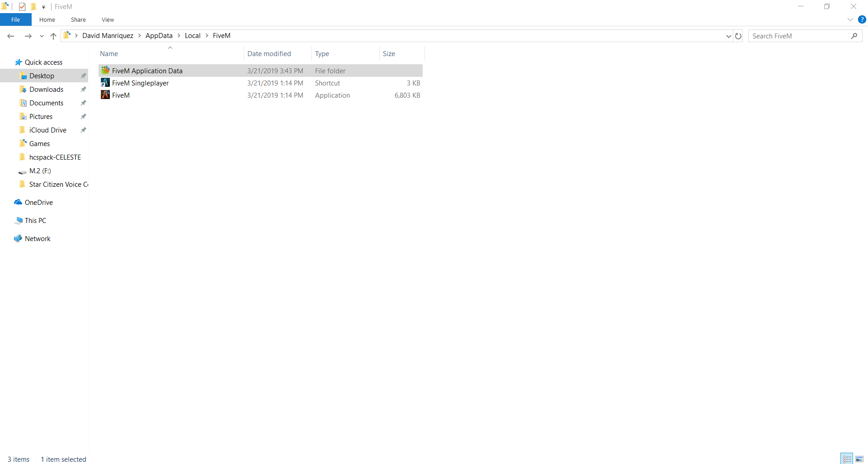Select the FiveM Singleplayer file name
This screenshot has height=464, width=868.
pos(140,83)
